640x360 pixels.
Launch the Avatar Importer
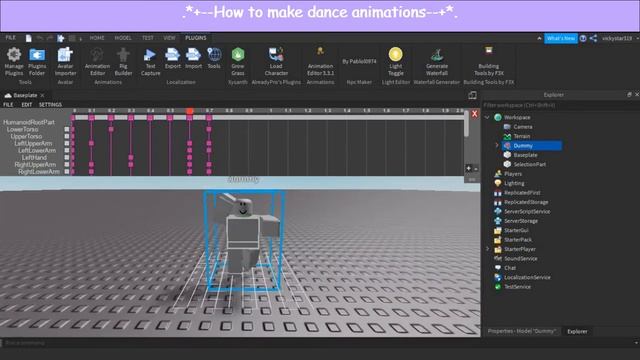coord(65,62)
